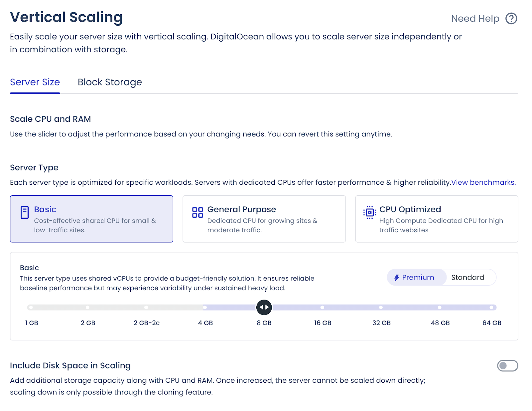Screen dimensions: 532x411
Task: Pick the 32 GB memory stop
Action: (381, 307)
